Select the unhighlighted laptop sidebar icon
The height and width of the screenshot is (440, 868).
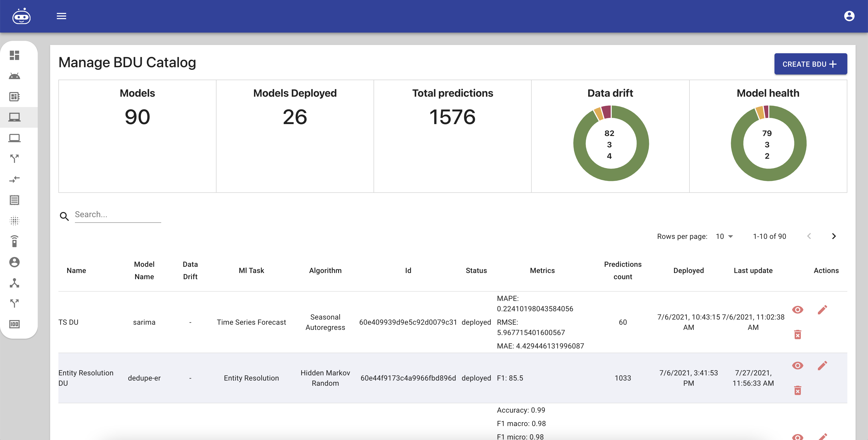14,138
